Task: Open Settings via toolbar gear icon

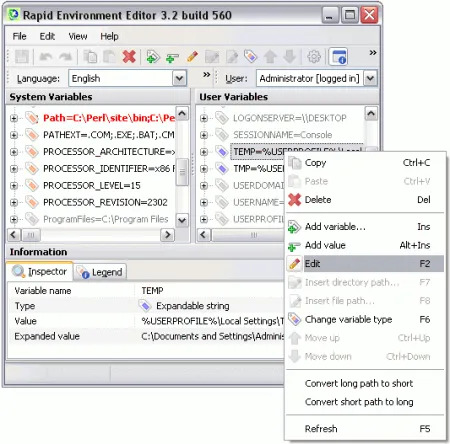Action: click(314, 56)
